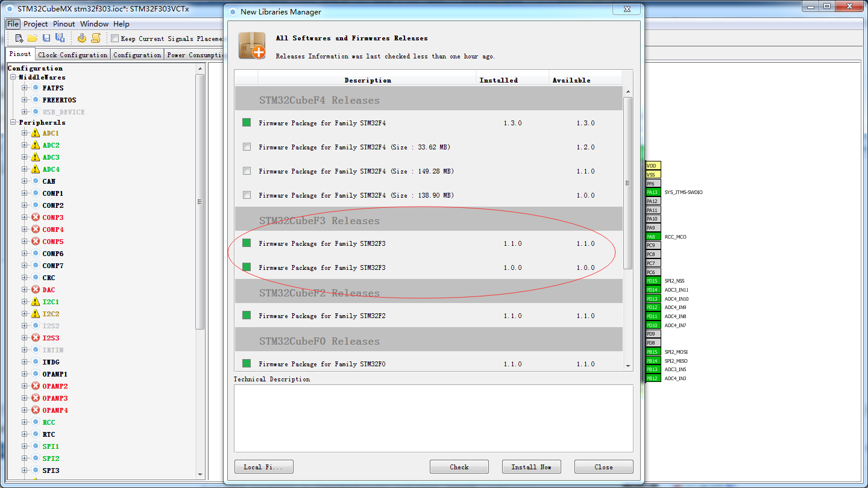Toggle the STM32F4 version 1.3.0 package checkbox
868x488 pixels.
(247, 123)
